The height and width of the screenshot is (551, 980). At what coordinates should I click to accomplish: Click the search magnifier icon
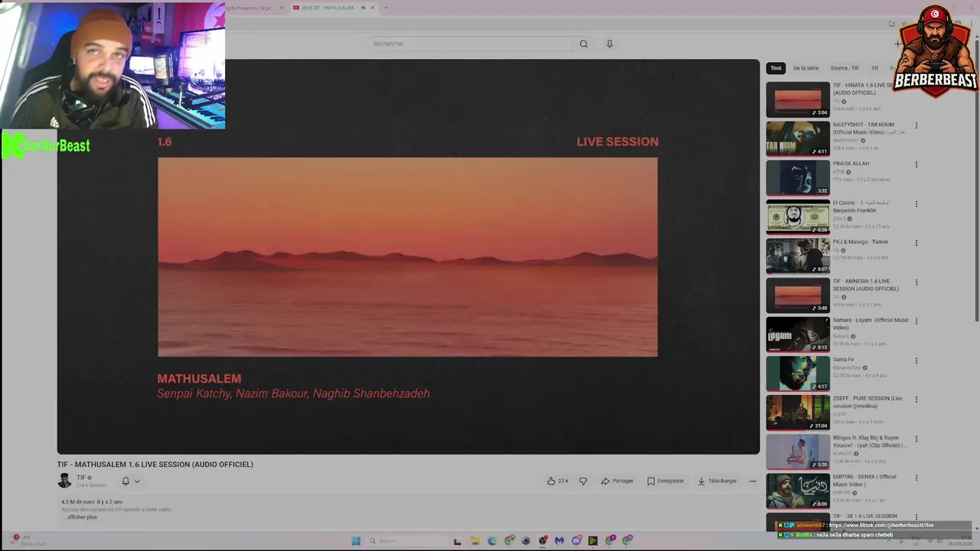tap(583, 44)
